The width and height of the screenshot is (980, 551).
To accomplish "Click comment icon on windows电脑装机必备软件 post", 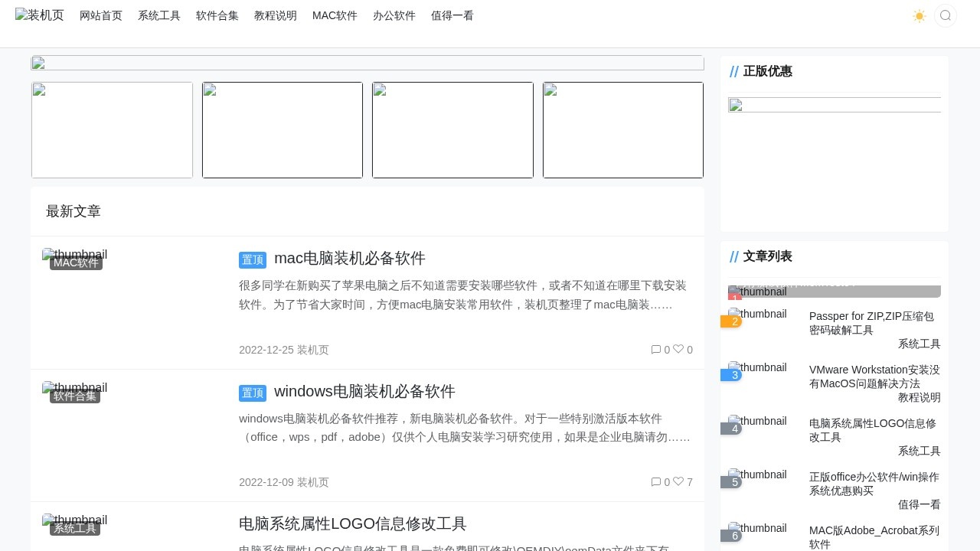I will 656,482.
